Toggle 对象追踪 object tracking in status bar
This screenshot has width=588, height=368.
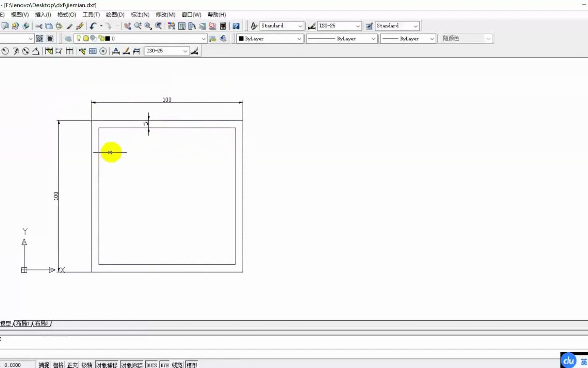[132, 365]
